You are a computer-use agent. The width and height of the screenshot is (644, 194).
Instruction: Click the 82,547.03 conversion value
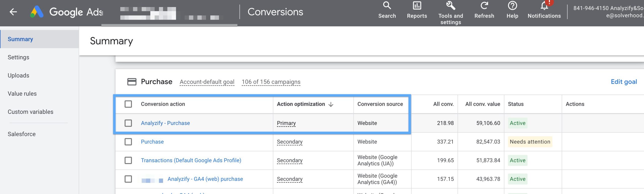pos(488,142)
